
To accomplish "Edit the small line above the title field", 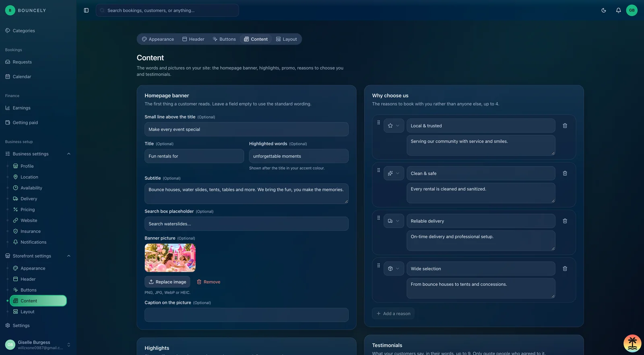I will click(247, 129).
